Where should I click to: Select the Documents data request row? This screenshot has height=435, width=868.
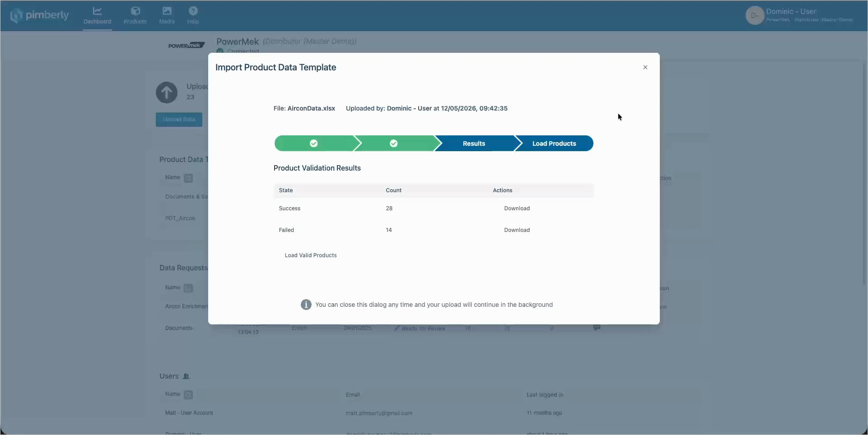[x=179, y=328]
